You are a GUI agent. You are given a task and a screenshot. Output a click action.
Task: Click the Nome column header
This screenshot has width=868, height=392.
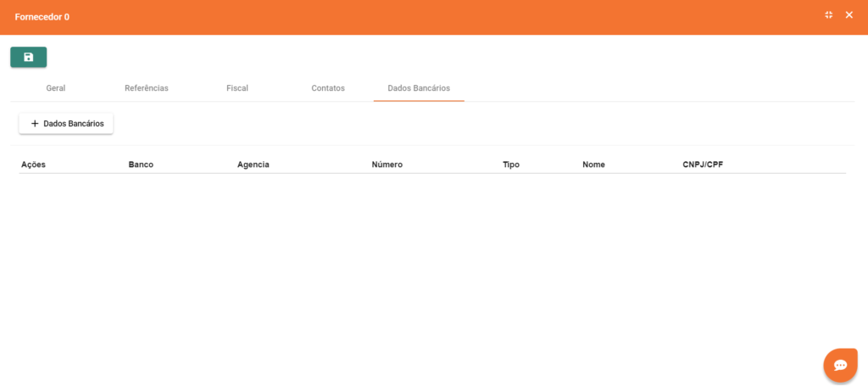pos(593,165)
